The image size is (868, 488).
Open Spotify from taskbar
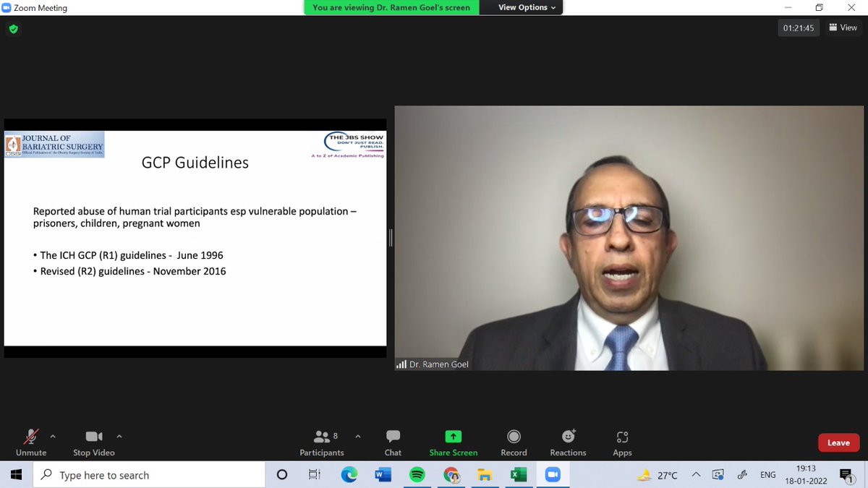tap(417, 475)
